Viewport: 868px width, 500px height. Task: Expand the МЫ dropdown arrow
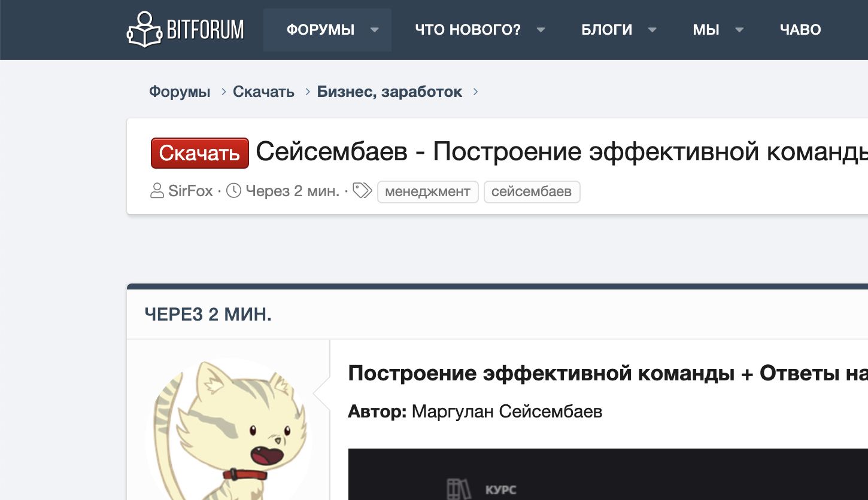739,30
